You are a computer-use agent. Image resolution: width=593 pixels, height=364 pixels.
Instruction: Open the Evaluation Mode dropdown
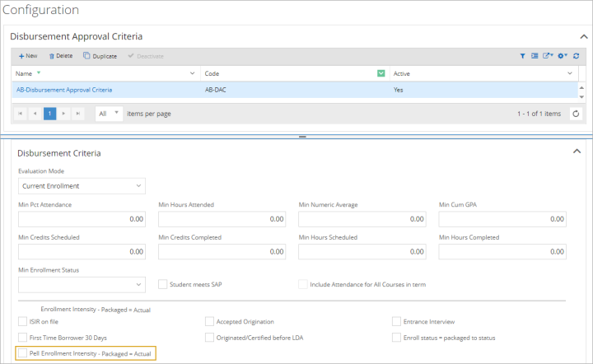point(82,186)
